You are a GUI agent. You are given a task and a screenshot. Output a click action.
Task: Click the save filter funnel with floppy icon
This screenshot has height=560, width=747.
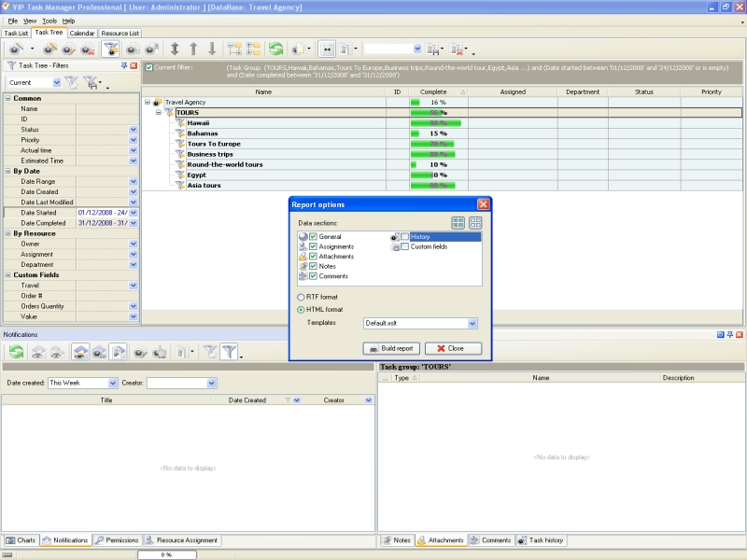coord(91,83)
